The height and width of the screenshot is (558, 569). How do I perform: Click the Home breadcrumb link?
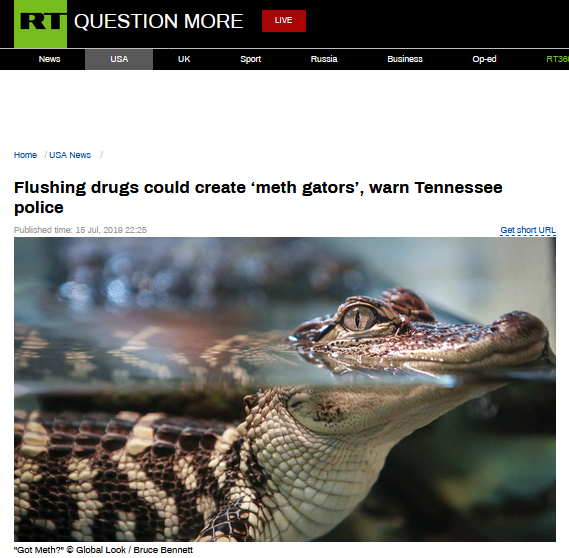coord(25,155)
